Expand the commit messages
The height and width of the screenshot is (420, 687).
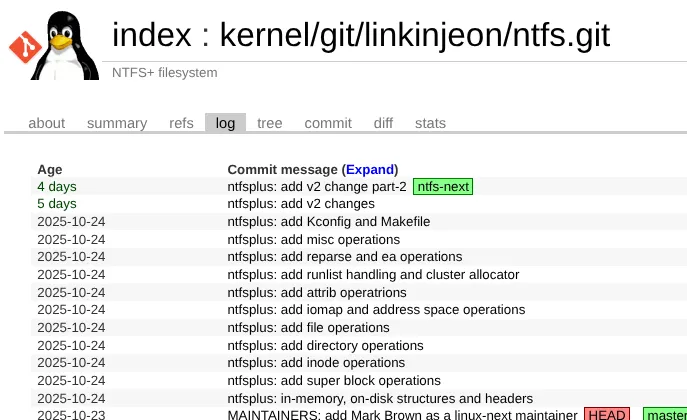(370, 169)
